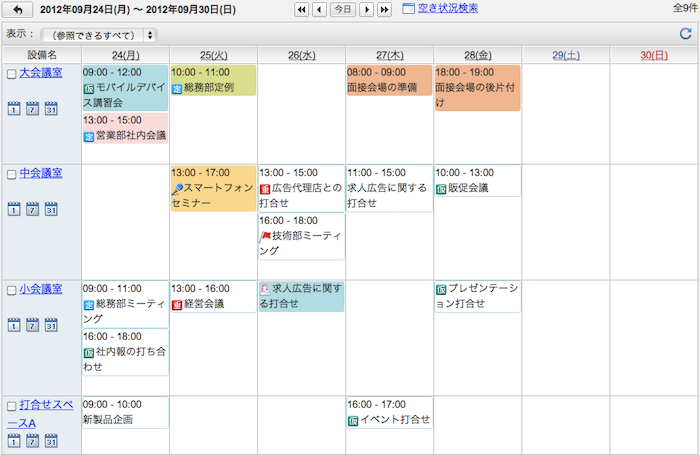Jump to next week with double-right arrow
Image resolution: width=700 pixels, height=455 pixels.
[x=384, y=10]
